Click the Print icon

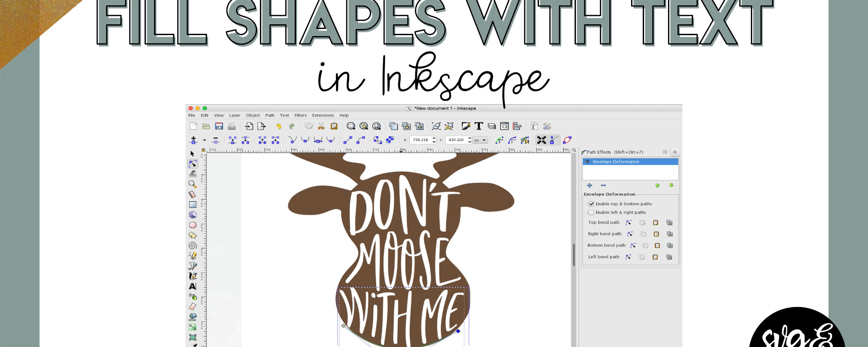point(232,126)
